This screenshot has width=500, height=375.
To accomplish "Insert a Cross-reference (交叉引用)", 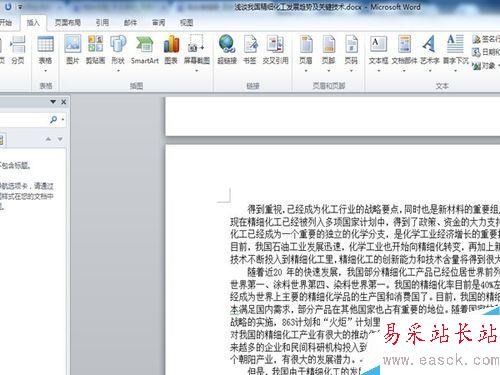I will tap(275, 50).
